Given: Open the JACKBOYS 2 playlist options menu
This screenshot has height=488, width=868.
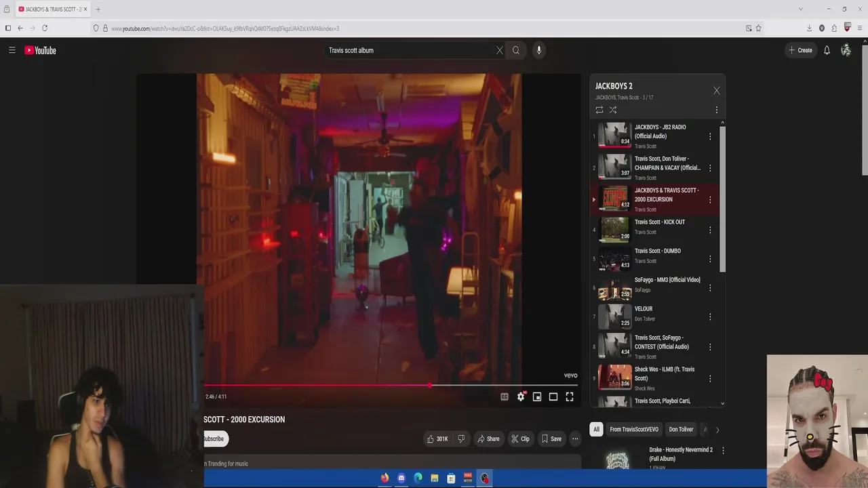Looking at the screenshot, I should click(717, 110).
